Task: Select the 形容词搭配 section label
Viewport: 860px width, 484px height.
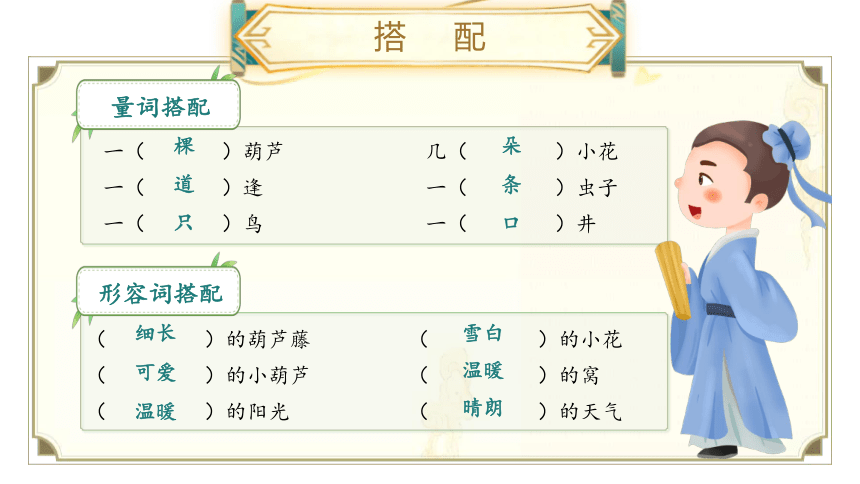Action: click(x=159, y=292)
